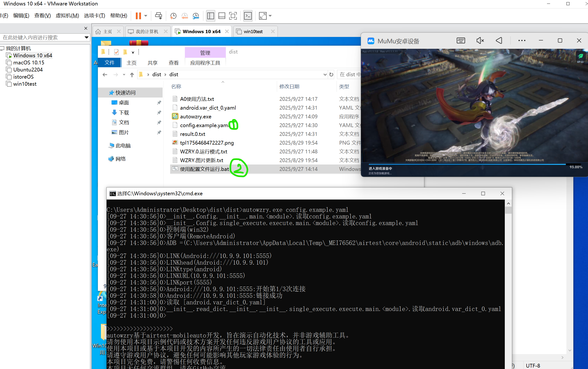Pause the virtual machine with the orange pause icon

click(x=138, y=16)
